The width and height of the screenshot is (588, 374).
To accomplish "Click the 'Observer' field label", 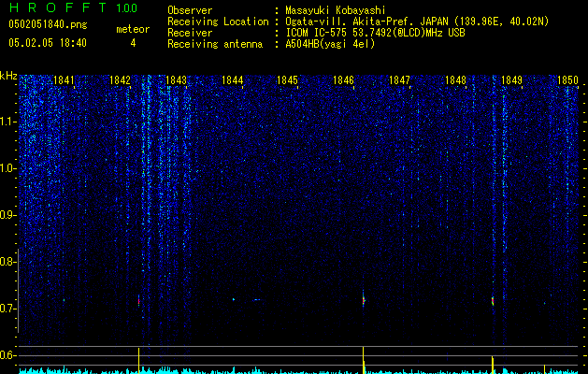I will tap(190, 10).
